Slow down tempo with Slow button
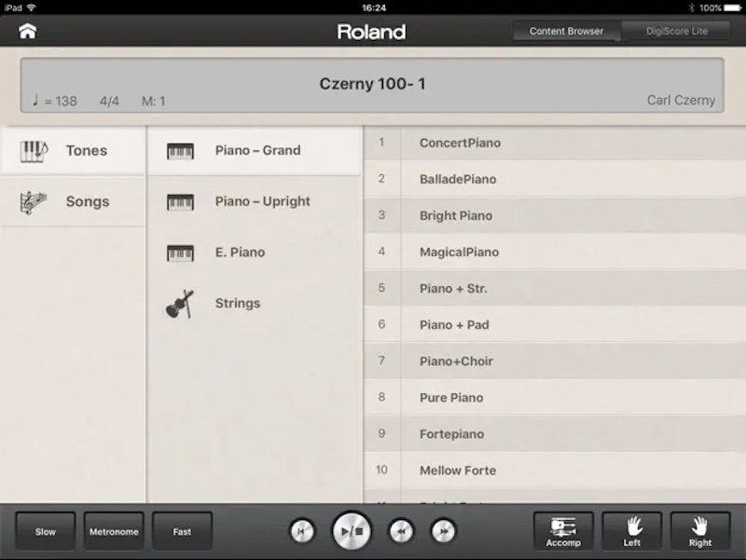Viewport: 746px width, 560px height. pos(45,531)
